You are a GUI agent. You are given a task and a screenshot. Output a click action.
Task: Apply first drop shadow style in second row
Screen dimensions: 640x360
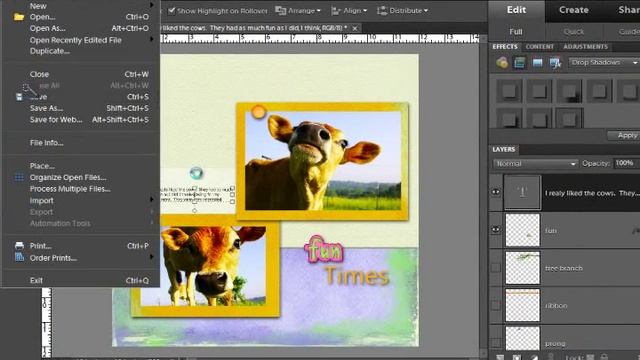coord(509,118)
